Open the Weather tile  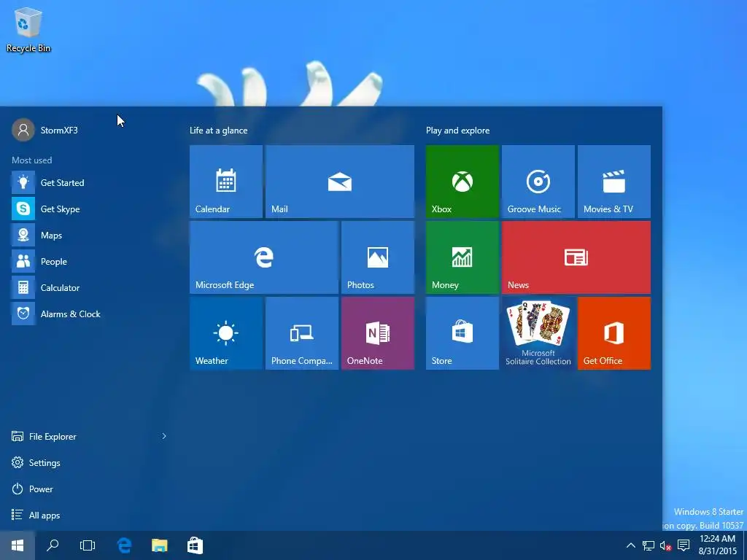[226, 332]
